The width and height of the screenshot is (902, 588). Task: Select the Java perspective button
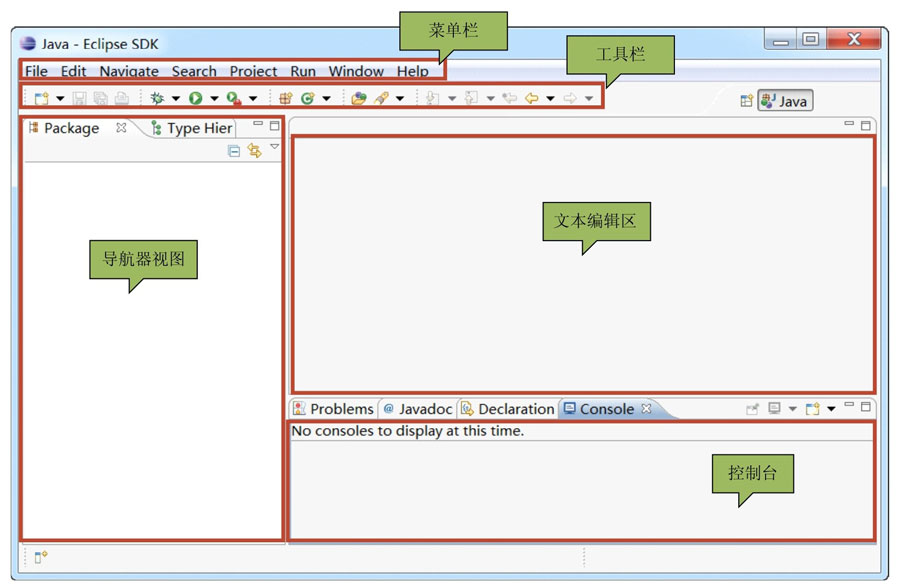[x=785, y=101]
